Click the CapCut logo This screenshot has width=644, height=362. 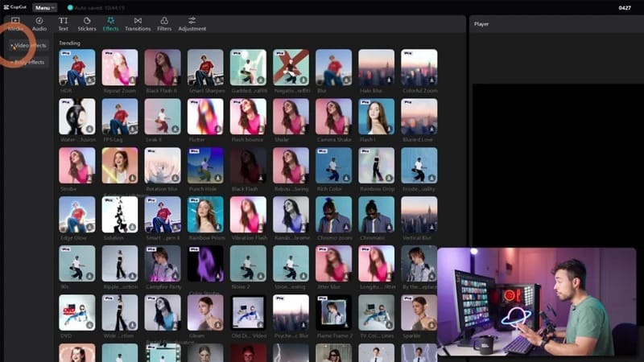tap(14, 7)
